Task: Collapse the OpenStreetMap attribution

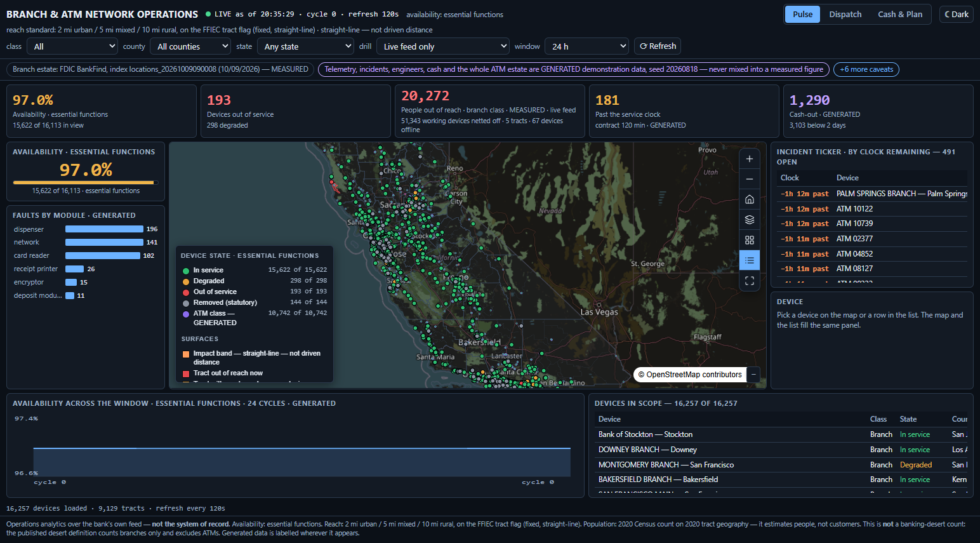Action: tap(754, 375)
